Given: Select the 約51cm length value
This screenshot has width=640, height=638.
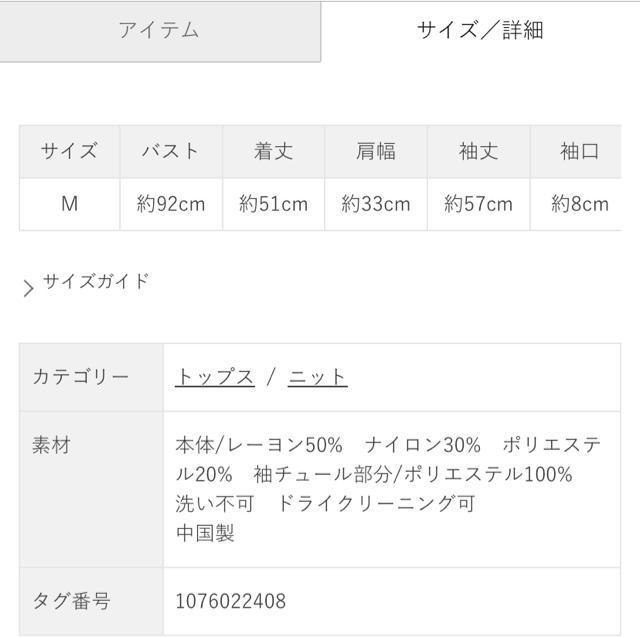Looking at the screenshot, I should click(x=273, y=204).
